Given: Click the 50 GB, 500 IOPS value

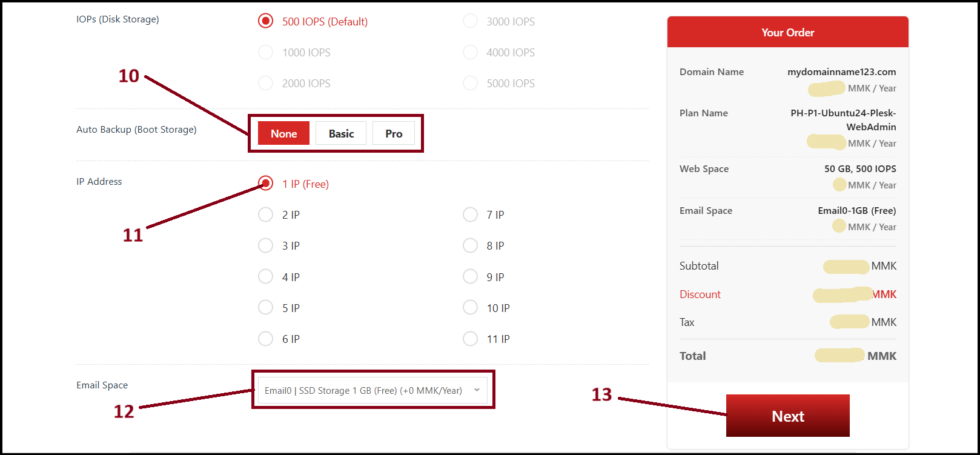Looking at the screenshot, I should (x=860, y=168).
